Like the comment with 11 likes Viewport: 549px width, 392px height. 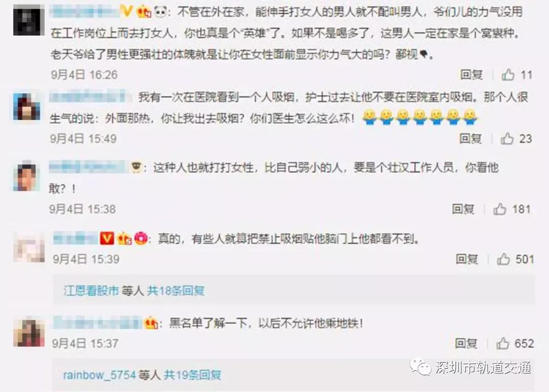508,75
